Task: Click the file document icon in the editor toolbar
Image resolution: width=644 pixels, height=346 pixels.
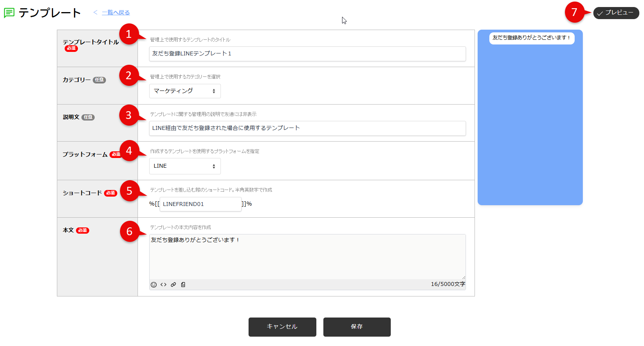Action: 183,285
